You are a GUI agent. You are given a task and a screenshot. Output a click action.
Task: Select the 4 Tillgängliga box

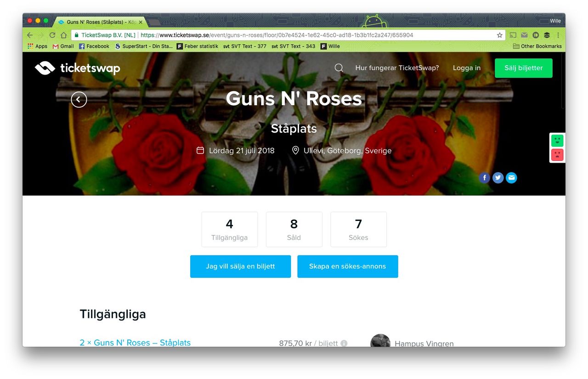click(230, 229)
